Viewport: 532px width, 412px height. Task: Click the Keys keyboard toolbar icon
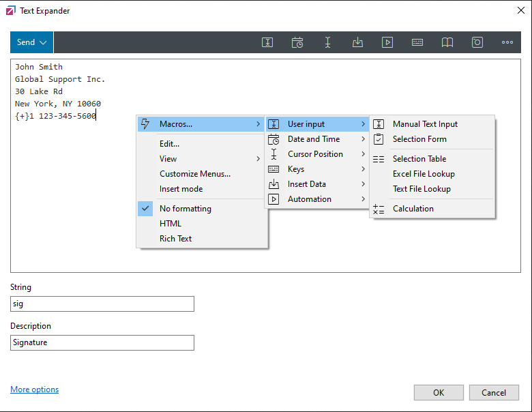click(x=417, y=42)
